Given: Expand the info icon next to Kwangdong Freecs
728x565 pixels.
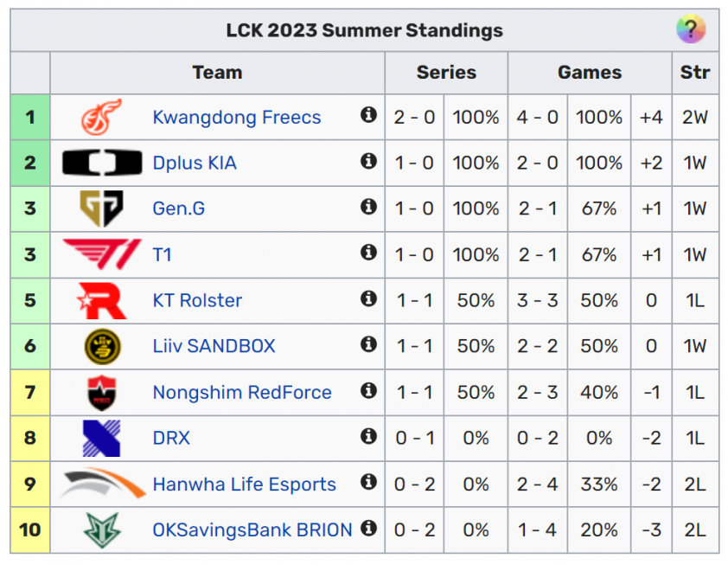Looking at the screenshot, I should click(369, 117).
